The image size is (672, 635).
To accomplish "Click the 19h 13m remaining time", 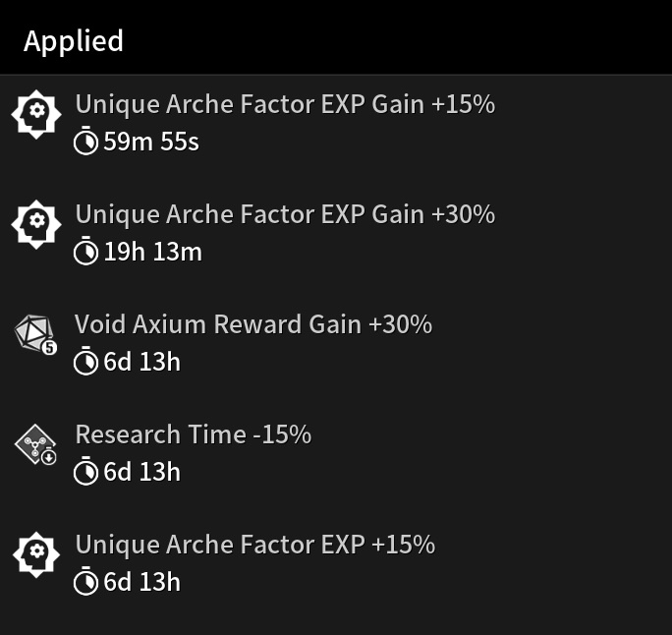I will tap(152, 252).
